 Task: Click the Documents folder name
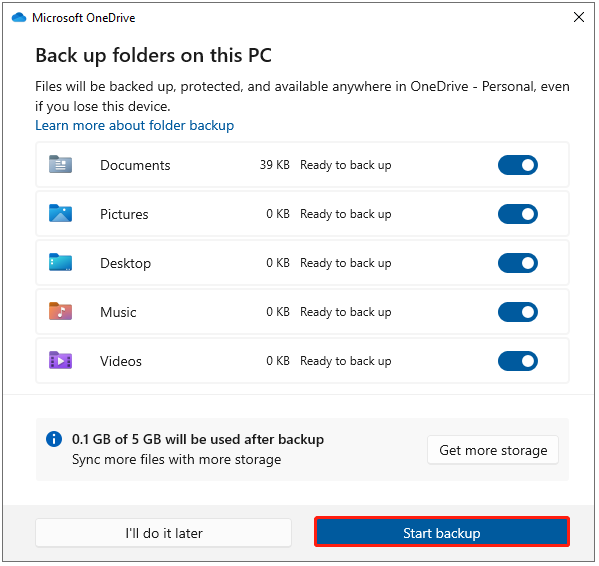click(x=135, y=165)
